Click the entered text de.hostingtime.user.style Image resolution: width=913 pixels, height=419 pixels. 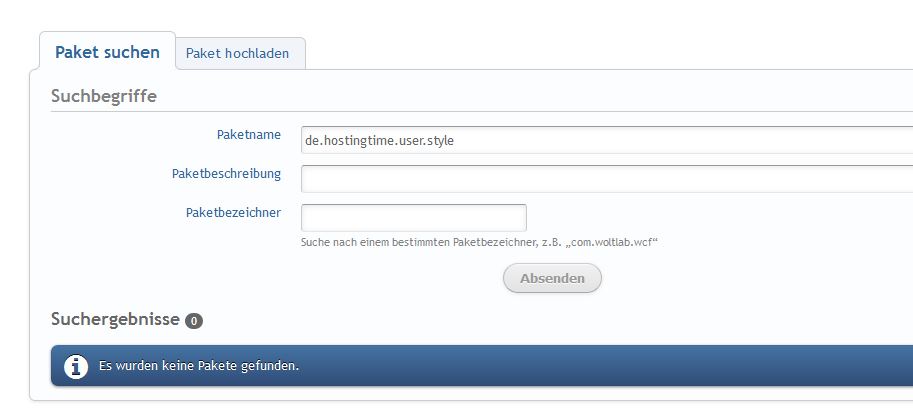379,141
